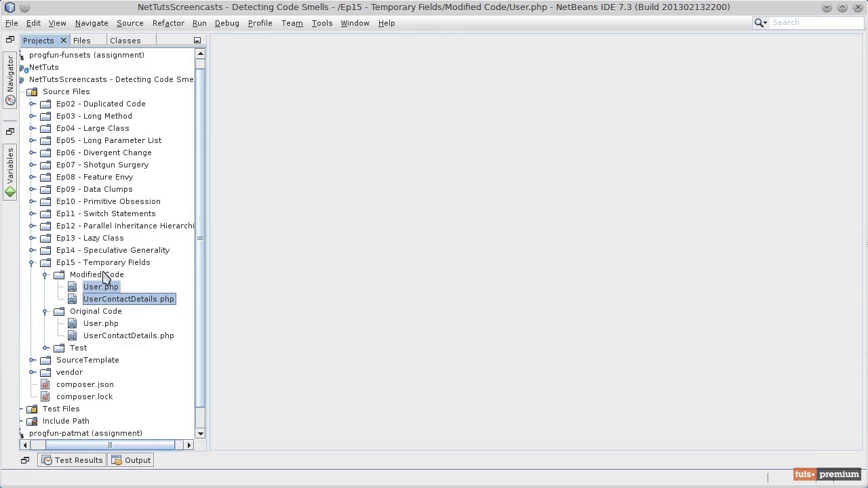
Task: Expand Ep06 - Divergent Change folder
Action: 32,152
